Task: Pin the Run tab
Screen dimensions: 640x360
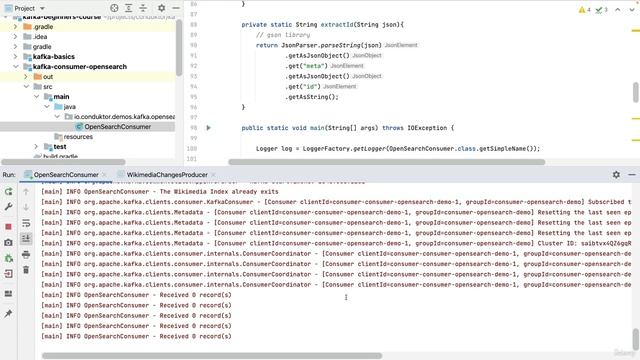Action: click(8, 313)
